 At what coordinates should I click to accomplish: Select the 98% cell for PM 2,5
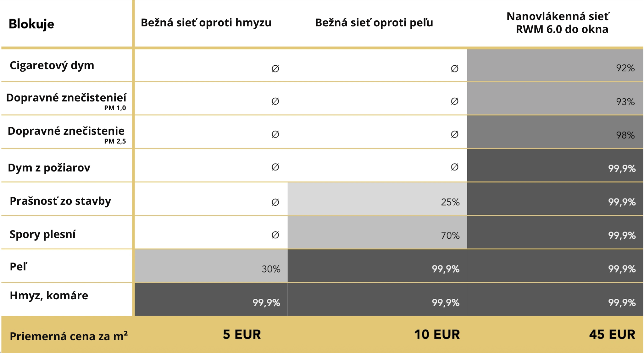(555, 132)
